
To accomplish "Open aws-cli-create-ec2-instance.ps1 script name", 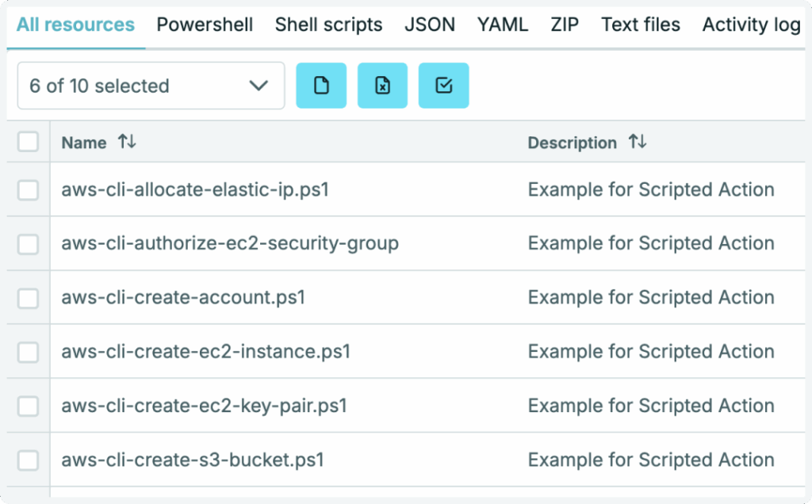I will [x=205, y=352].
